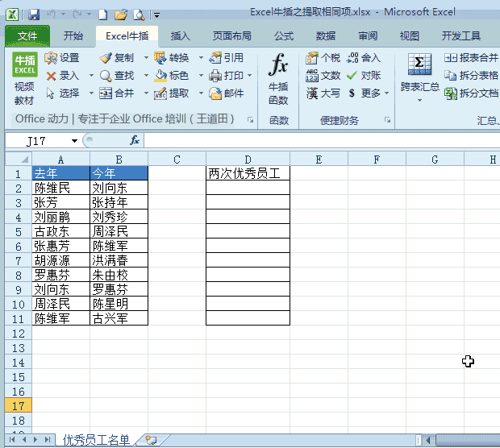Click the 引用 reference tool

click(x=226, y=58)
